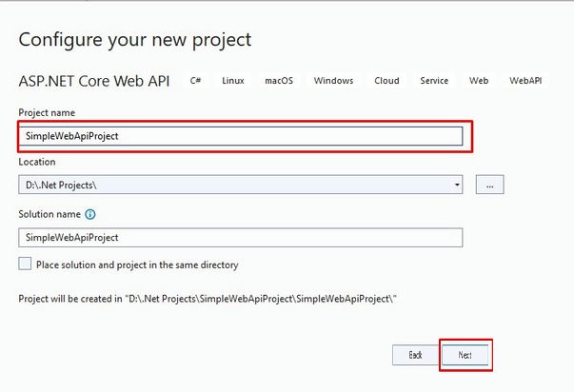Screen dimensions: 574x392
Task: Click into the Project name text field
Action: 241,135
